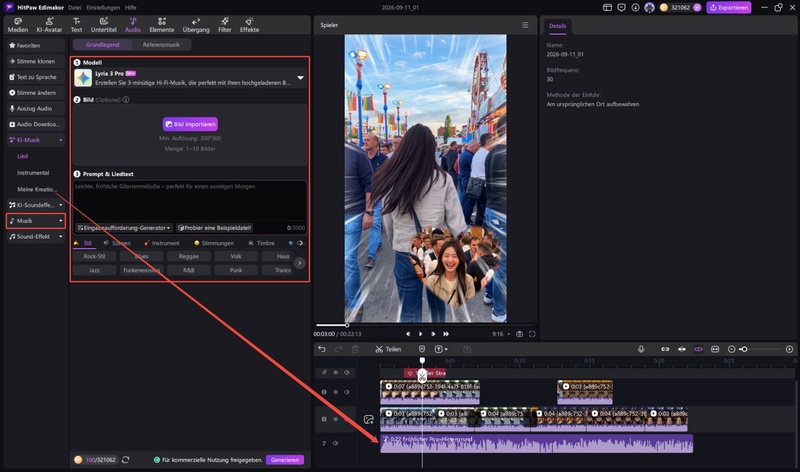The width and height of the screenshot is (800, 472).
Task: Click the info icon next to Bild (Optional)
Action: click(x=126, y=100)
